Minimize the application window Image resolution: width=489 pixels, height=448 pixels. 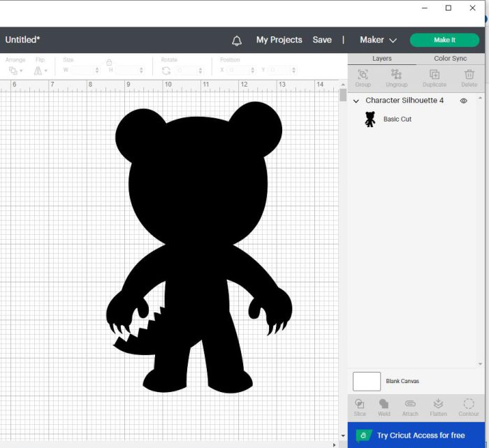(425, 8)
